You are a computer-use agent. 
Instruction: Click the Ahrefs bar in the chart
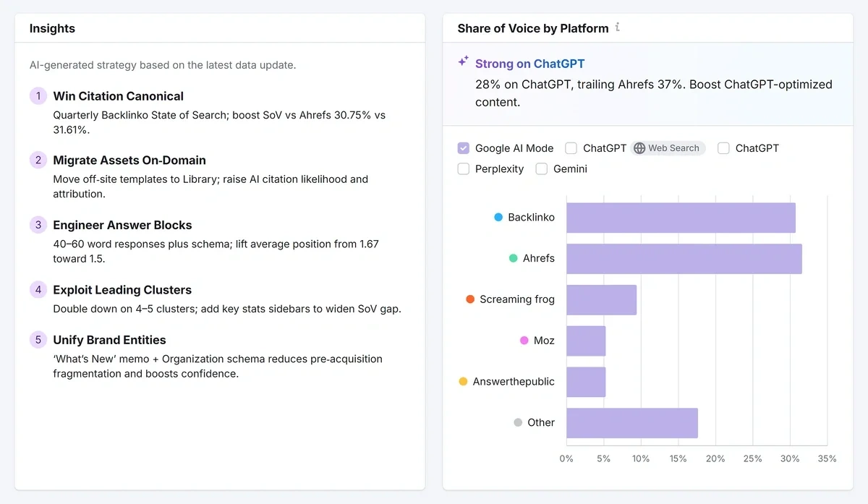(684, 259)
